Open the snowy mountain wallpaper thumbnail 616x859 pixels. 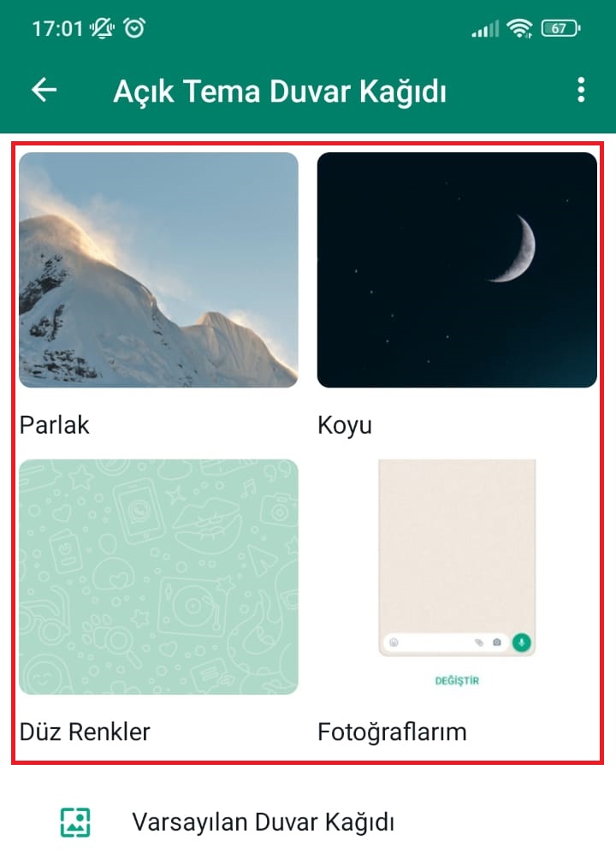[x=158, y=270]
